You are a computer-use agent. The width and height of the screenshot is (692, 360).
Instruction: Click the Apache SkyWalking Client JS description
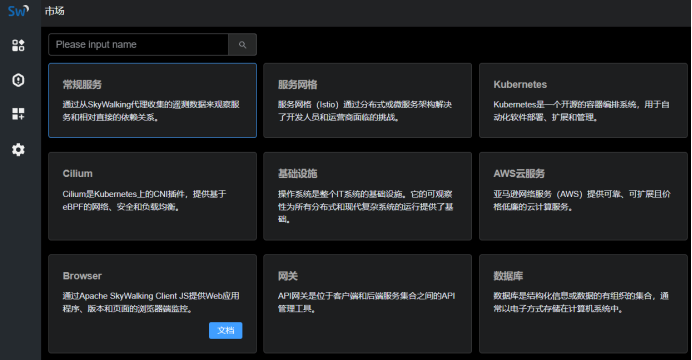pyautogui.click(x=151, y=302)
